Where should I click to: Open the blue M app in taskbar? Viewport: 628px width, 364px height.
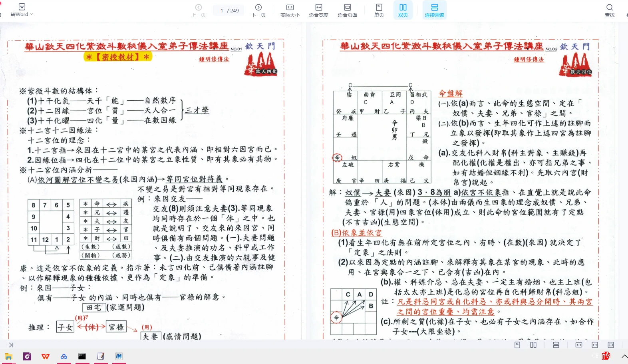(119, 356)
